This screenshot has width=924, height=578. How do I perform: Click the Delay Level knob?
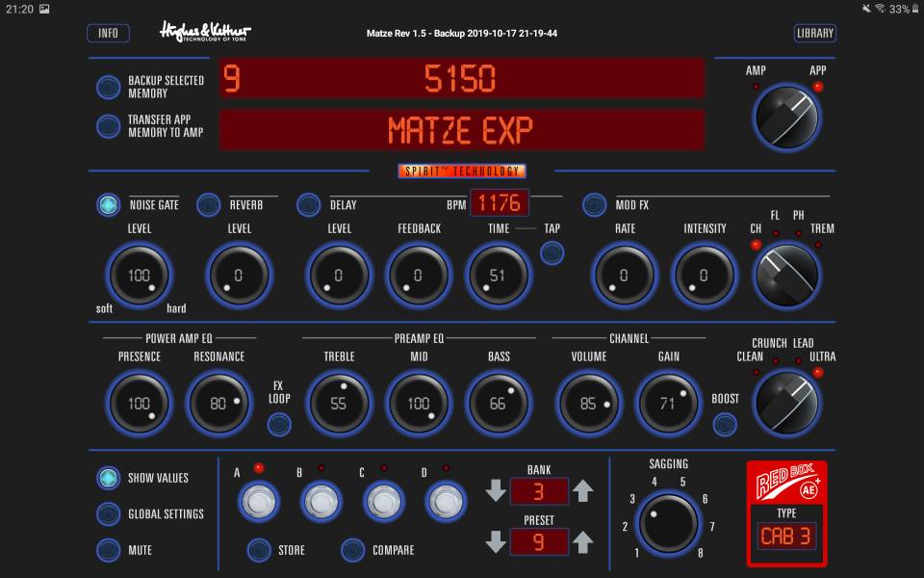pos(340,276)
